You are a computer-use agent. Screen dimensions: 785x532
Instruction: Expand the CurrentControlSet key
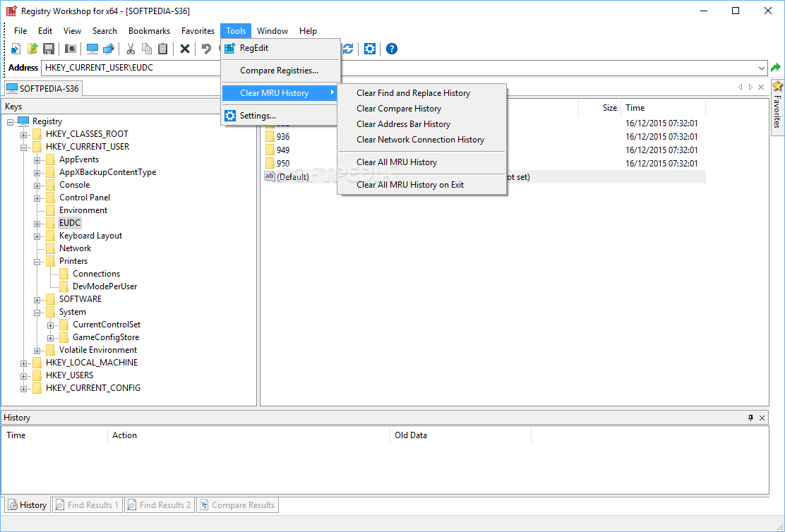tap(51, 325)
